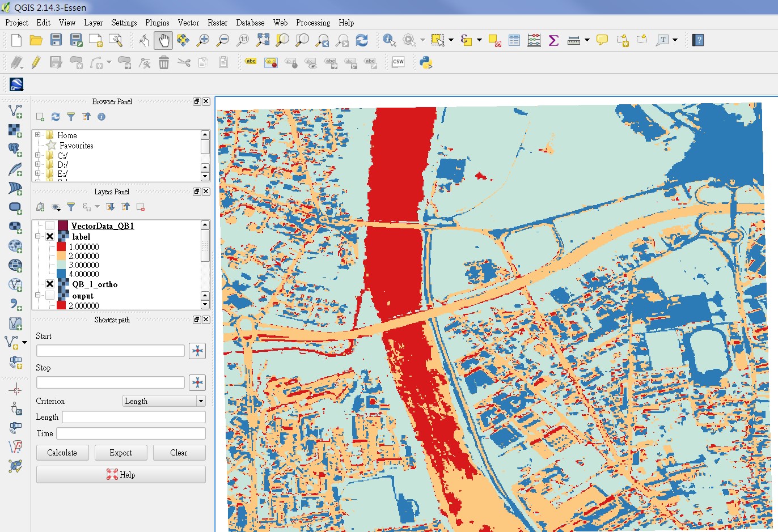Open the attribute table icon
Image resolution: width=778 pixels, height=532 pixels.
pos(514,40)
